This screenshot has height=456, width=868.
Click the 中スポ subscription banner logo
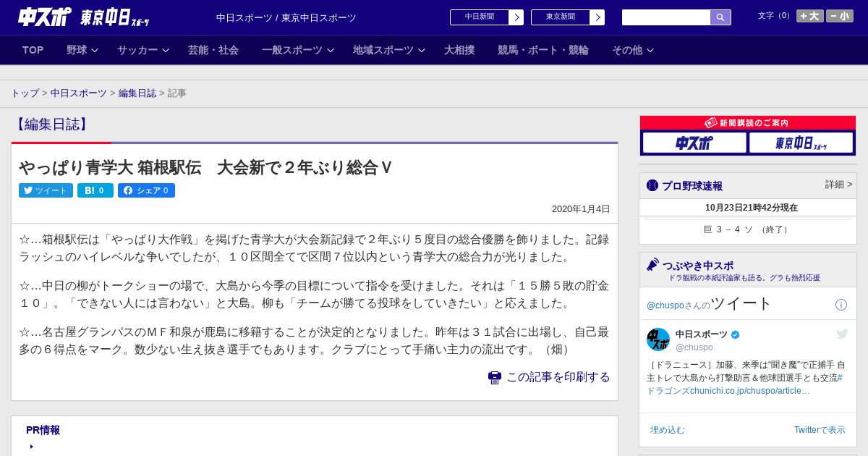coord(694,143)
